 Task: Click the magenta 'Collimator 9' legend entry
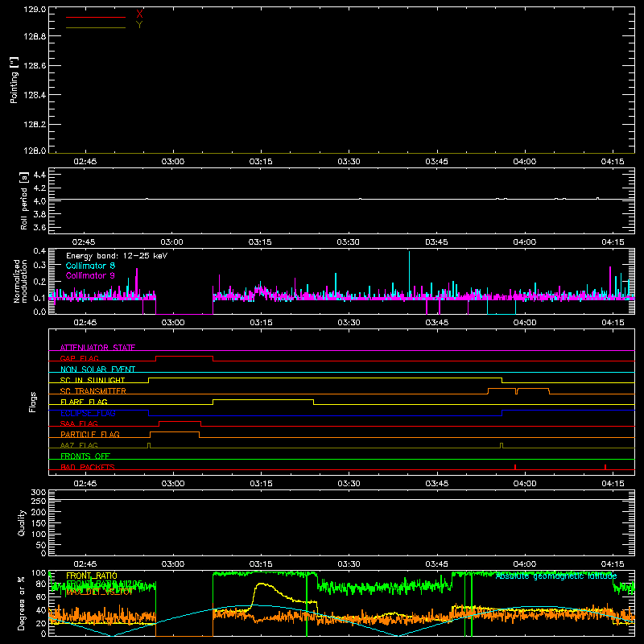click(90, 275)
